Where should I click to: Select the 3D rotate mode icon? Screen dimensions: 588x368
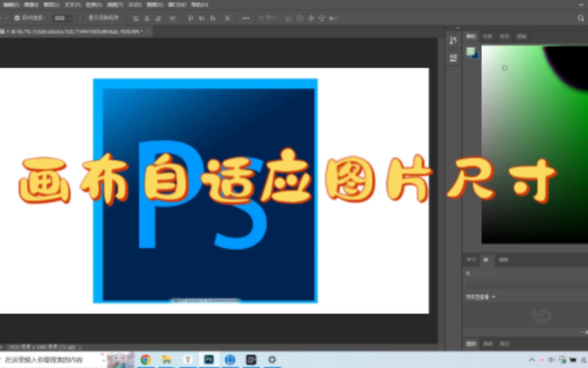click(x=289, y=18)
